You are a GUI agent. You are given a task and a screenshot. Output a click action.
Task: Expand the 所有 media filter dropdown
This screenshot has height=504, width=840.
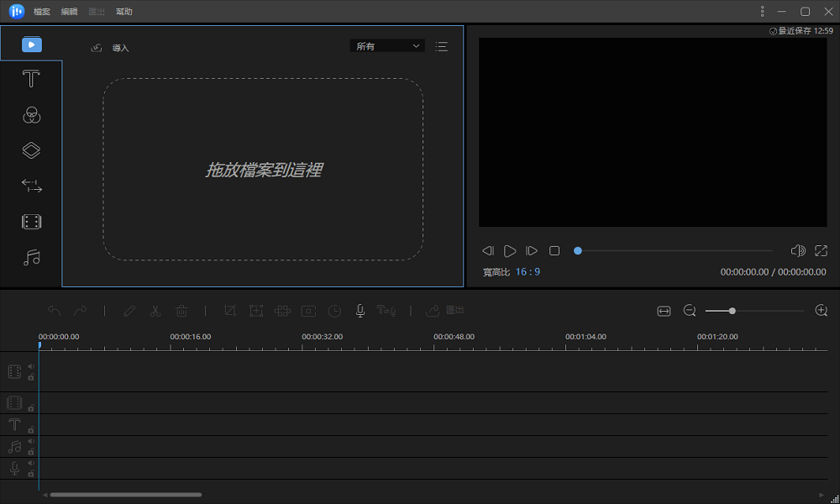point(387,46)
